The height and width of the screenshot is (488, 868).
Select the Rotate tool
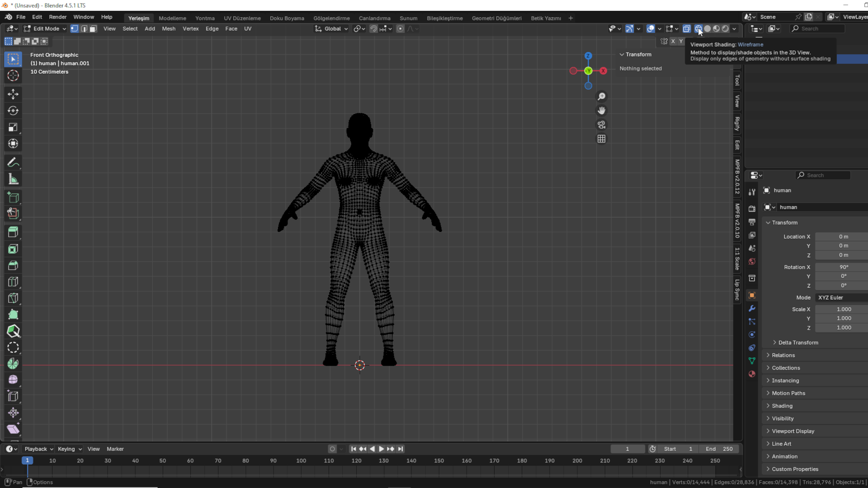(13, 111)
